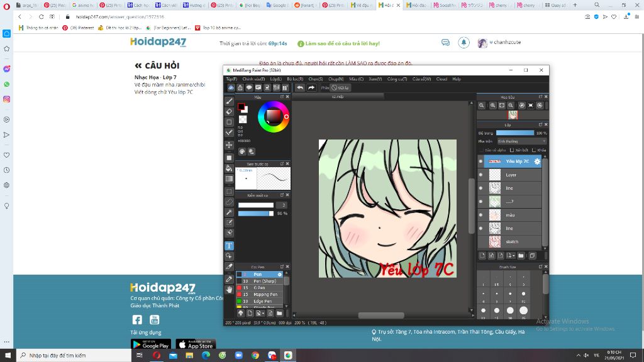
Task: Open the App Store download button
Action: pos(196,345)
